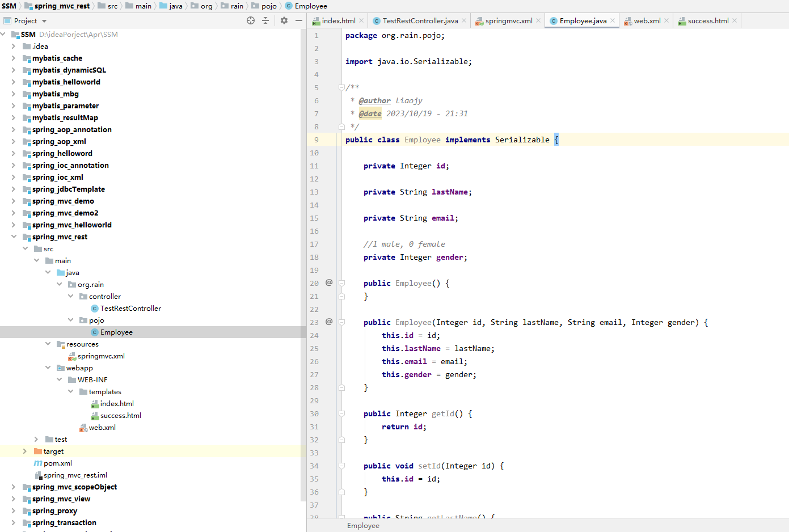Expand the mybatis_cache module

click(14, 58)
